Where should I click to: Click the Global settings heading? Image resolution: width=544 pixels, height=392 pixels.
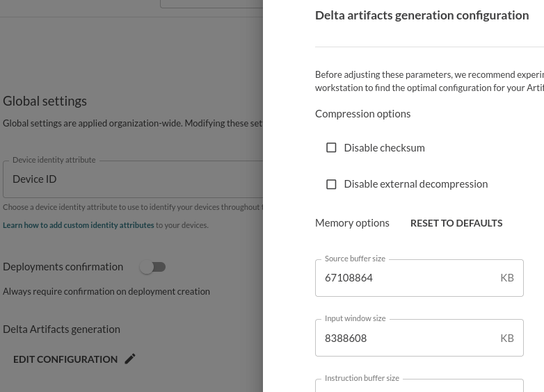[45, 101]
